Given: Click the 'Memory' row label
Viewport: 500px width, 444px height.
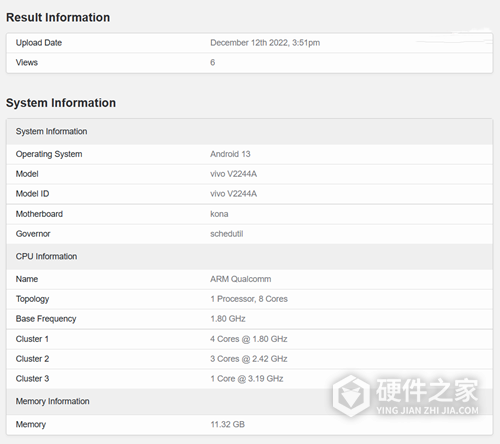Looking at the screenshot, I should click(x=31, y=424).
